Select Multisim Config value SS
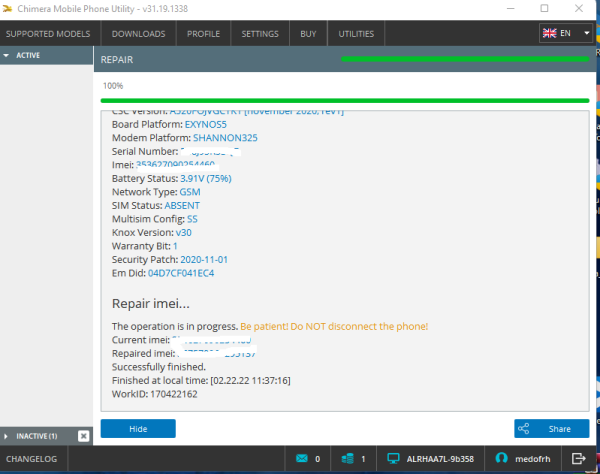 pos(192,219)
